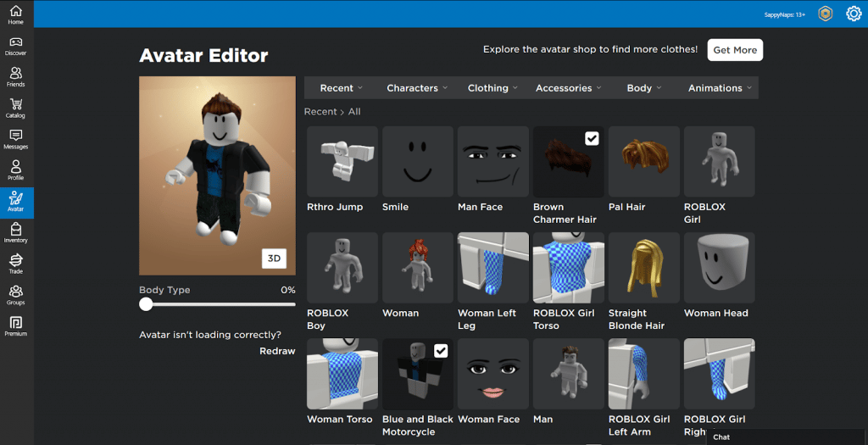This screenshot has width=868, height=445.
Task: Select the Woman Head thumbnail
Action: (719, 267)
